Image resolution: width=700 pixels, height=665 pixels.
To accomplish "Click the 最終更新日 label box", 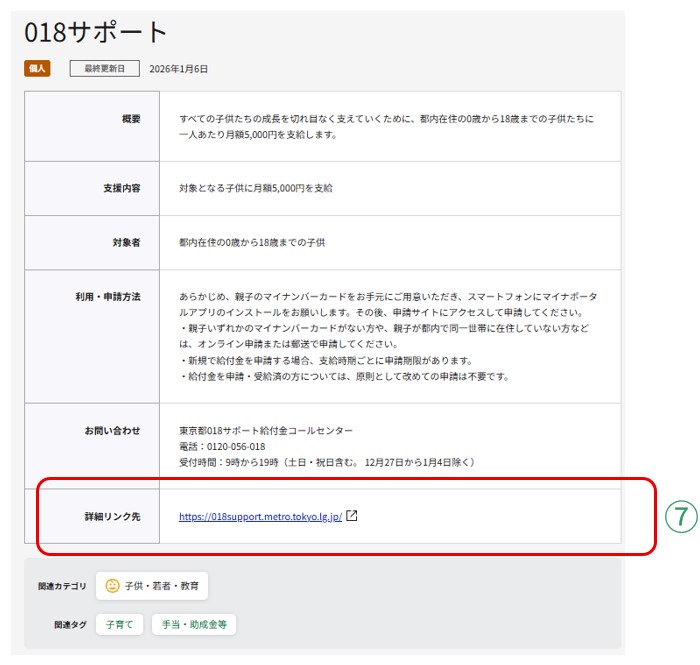I will pyautogui.click(x=104, y=69).
